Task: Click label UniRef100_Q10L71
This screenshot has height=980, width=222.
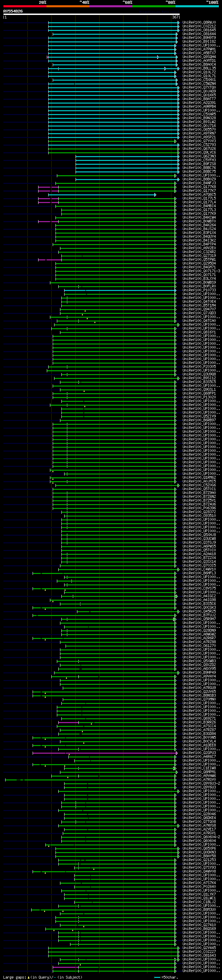Action: (199, 76)
